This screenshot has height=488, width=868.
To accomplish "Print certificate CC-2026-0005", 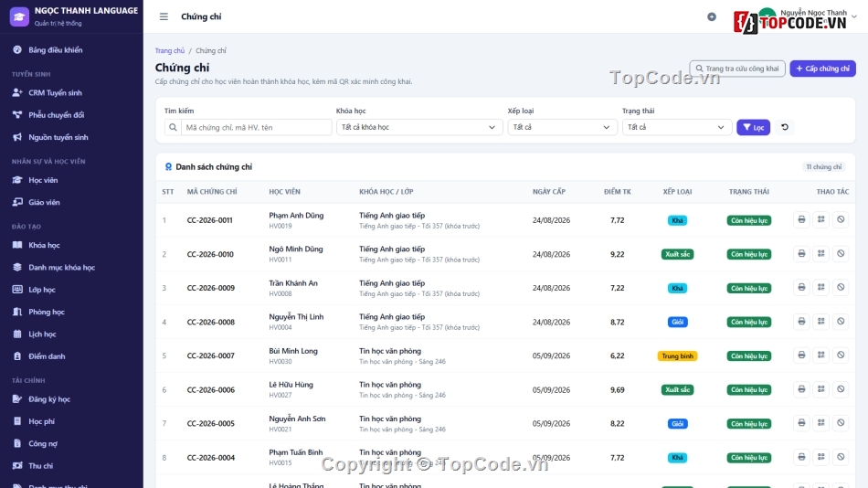I will [801, 423].
